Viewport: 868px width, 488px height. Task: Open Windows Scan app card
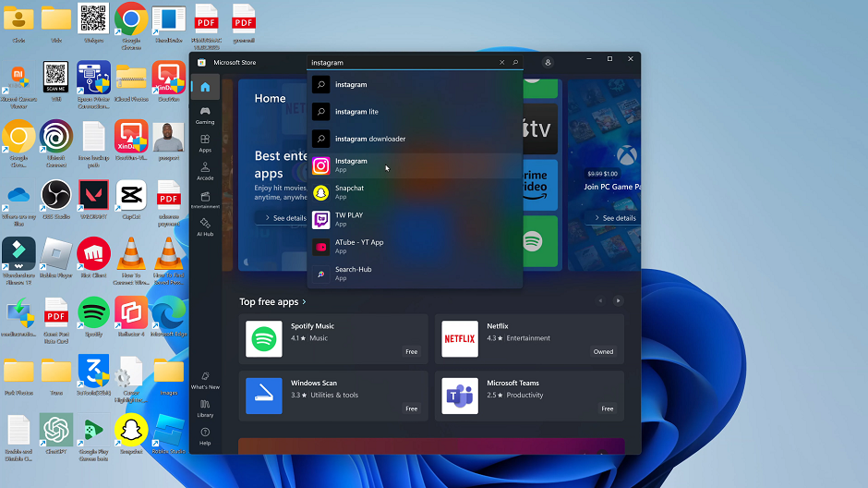point(333,396)
